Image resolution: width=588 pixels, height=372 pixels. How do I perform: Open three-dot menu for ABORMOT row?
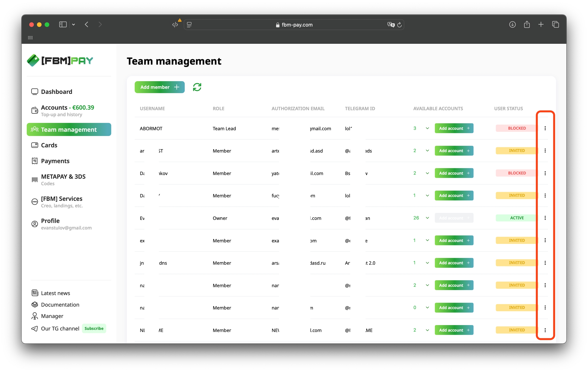coord(545,128)
